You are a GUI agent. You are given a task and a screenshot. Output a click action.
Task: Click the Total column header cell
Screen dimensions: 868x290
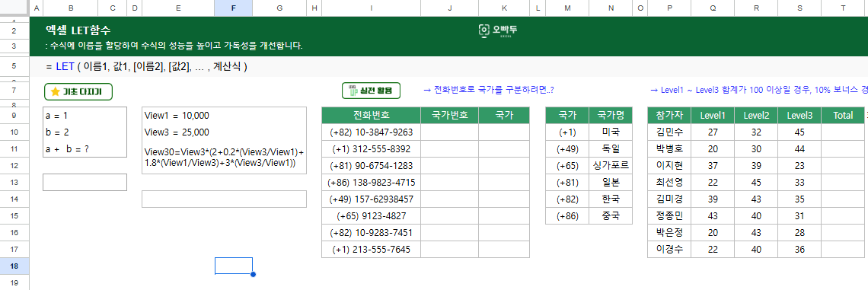pyautogui.click(x=843, y=116)
